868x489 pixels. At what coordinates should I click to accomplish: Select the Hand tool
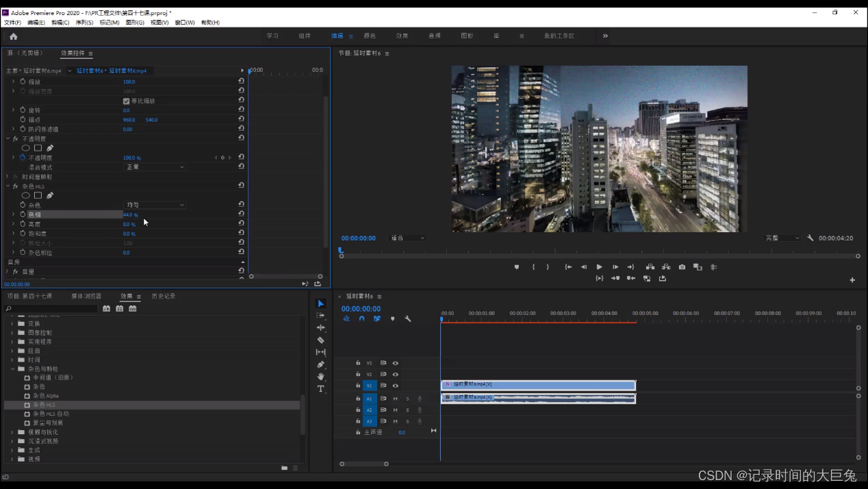[320, 377]
